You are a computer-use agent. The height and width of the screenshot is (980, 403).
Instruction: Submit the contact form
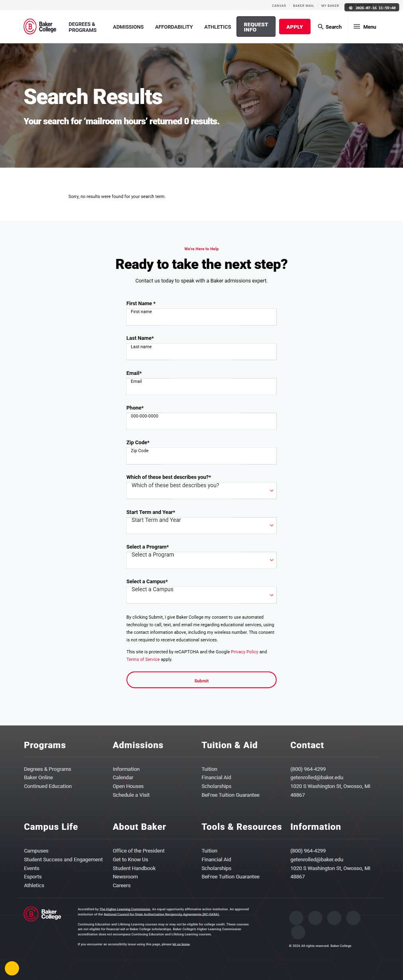tap(201, 680)
